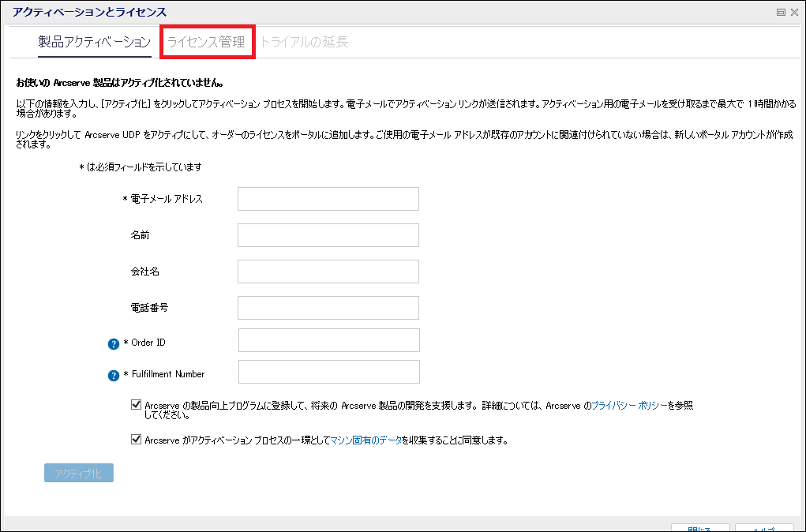Click the アクティベーションとライセンス title text
The width and height of the screenshot is (806, 532).
pyautogui.click(x=89, y=12)
